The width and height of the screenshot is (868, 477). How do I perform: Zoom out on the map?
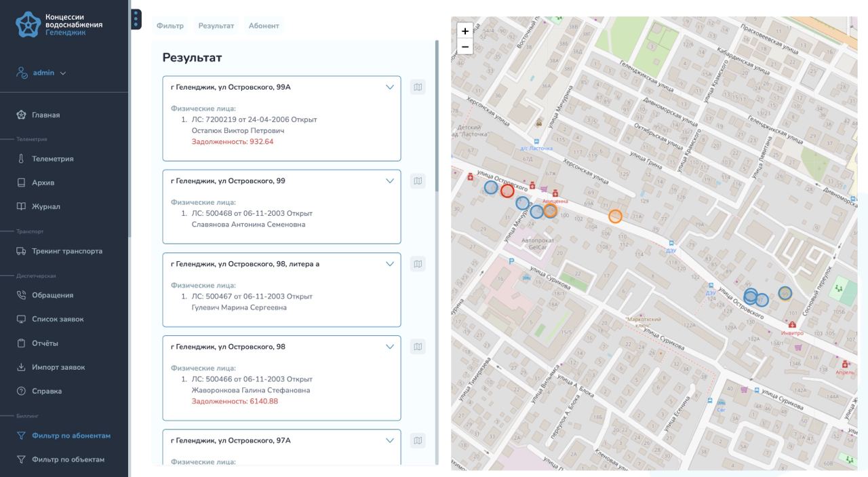click(465, 47)
